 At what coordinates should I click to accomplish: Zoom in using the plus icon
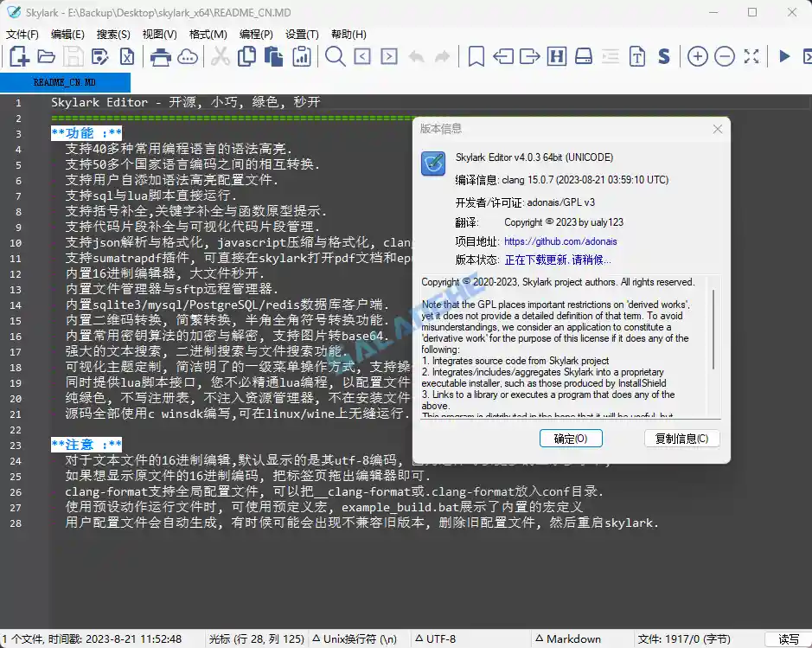point(697,55)
